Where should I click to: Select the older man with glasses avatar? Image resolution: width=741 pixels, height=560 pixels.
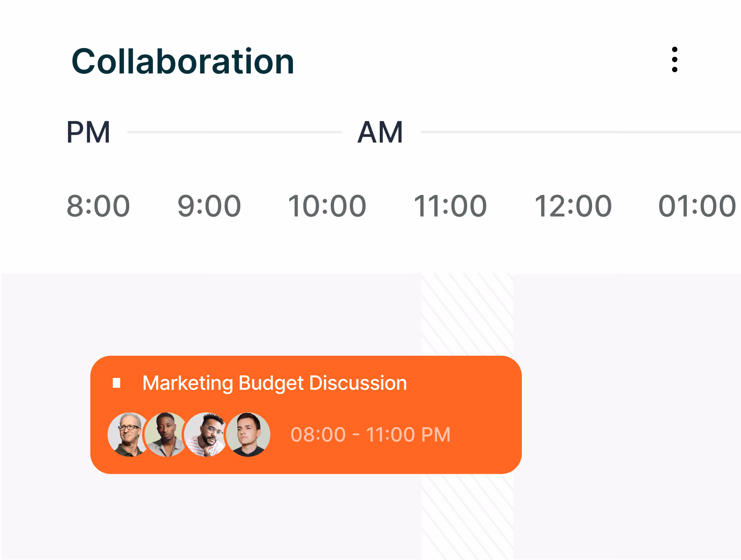coord(128,434)
